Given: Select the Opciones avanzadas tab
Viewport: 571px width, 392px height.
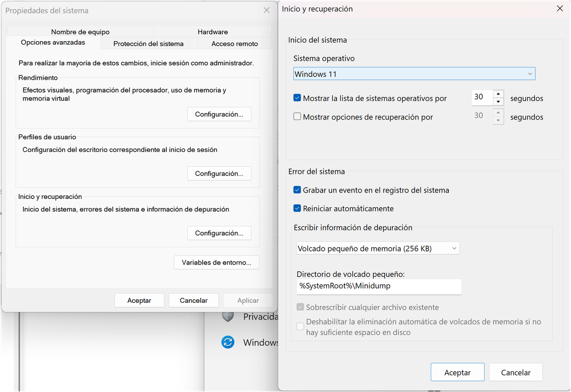Looking at the screenshot, I should click(x=53, y=43).
